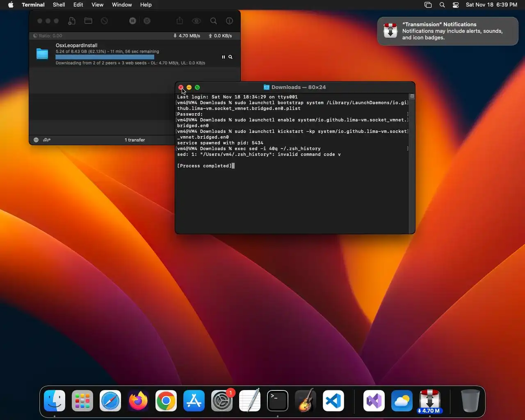The image size is (525, 420).
Task: Click Resume All transfers icon in Transmission
Action: [147, 21]
